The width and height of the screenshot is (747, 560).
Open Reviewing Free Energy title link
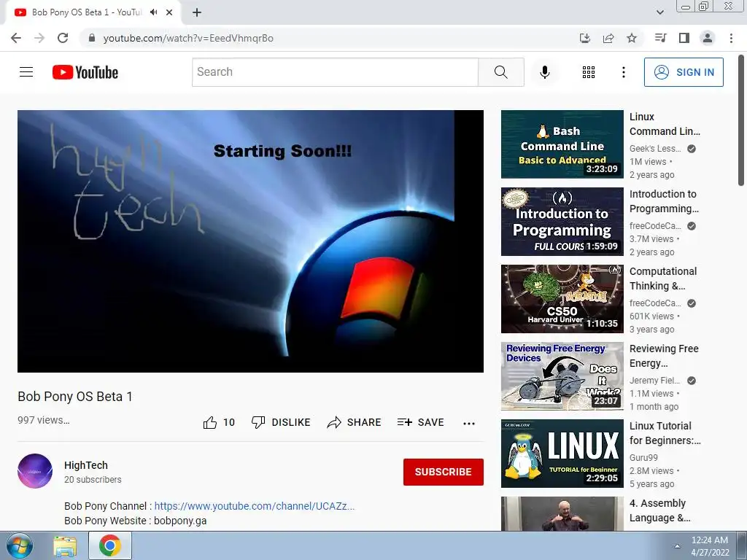pyautogui.click(x=664, y=356)
